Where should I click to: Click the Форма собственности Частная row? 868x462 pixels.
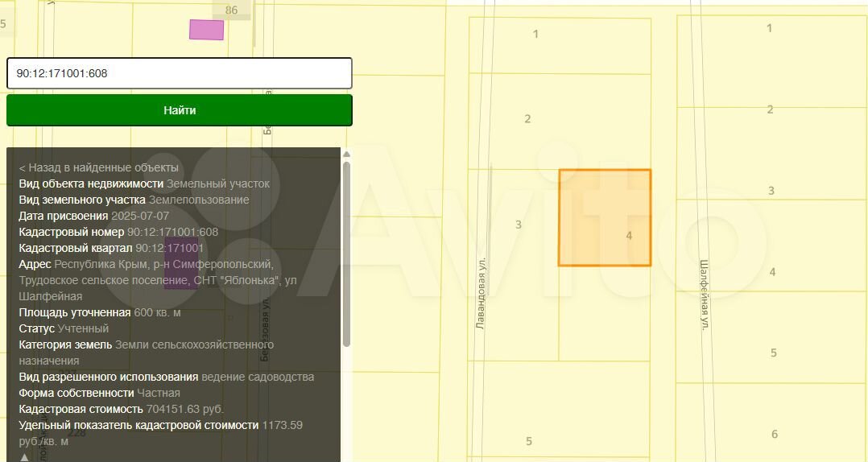(100, 393)
